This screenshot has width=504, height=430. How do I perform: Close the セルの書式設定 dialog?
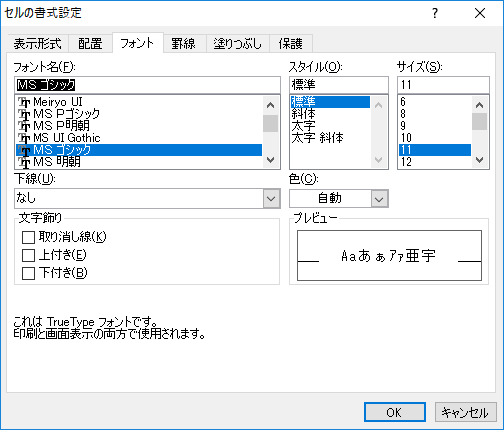coord(480,13)
